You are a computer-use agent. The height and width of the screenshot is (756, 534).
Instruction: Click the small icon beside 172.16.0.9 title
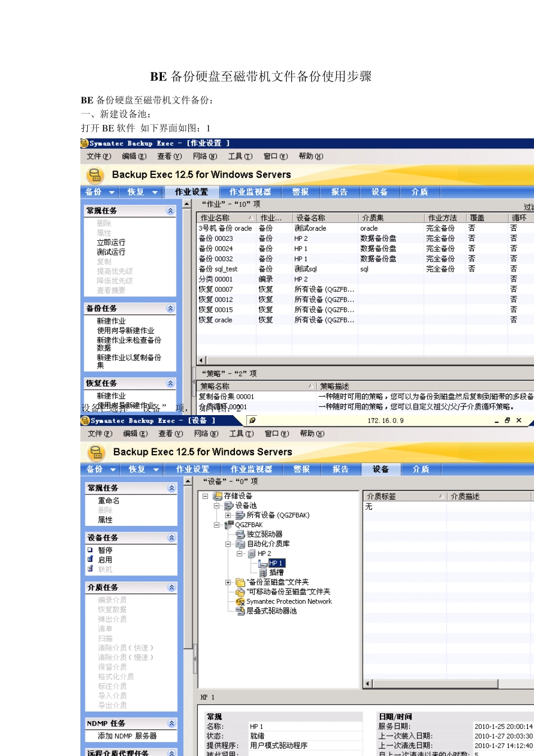[253, 420]
